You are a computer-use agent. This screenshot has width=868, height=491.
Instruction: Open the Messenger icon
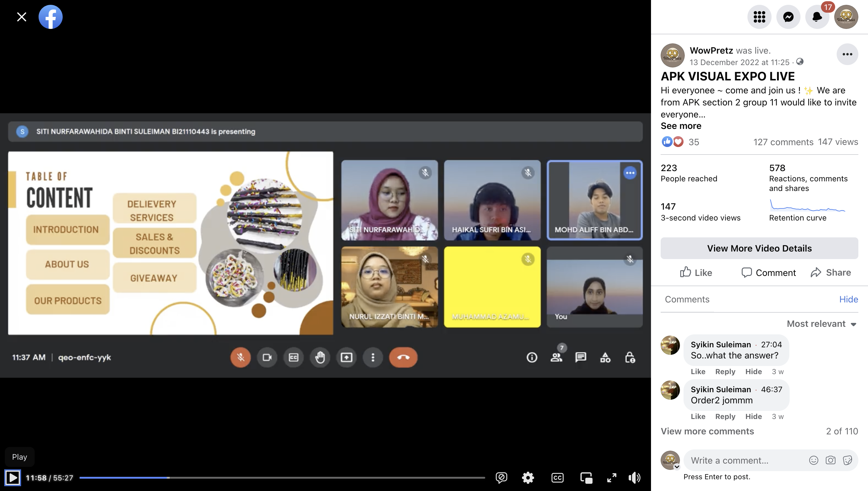point(788,17)
